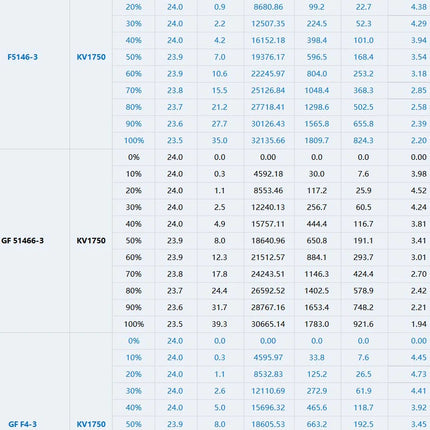
Task: Click the 4.52 efficiency value
Action: pos(419,191)
